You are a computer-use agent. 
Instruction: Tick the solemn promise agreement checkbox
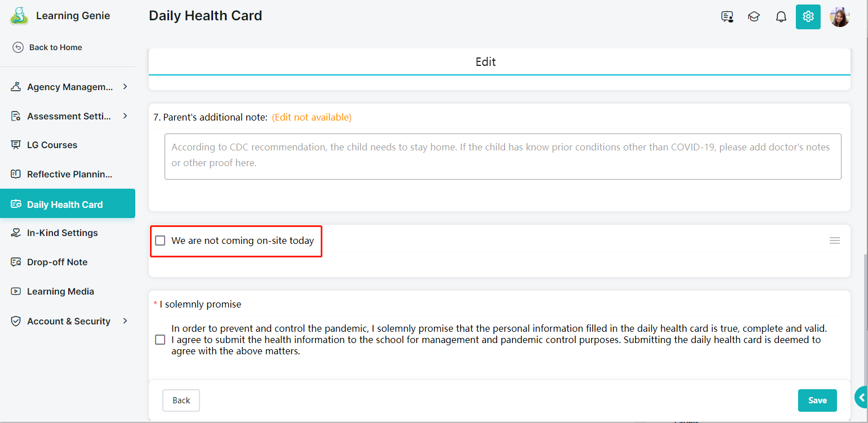tap(161, 340)
